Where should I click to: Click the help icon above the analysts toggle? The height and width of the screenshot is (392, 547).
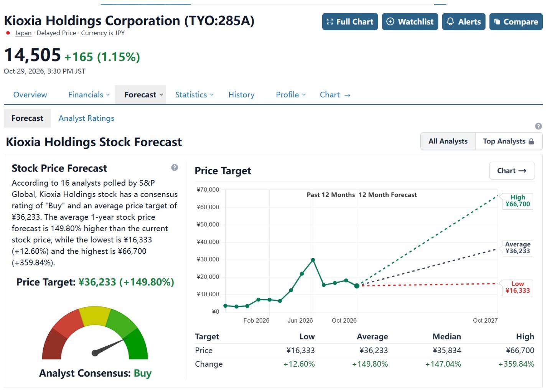539,126
